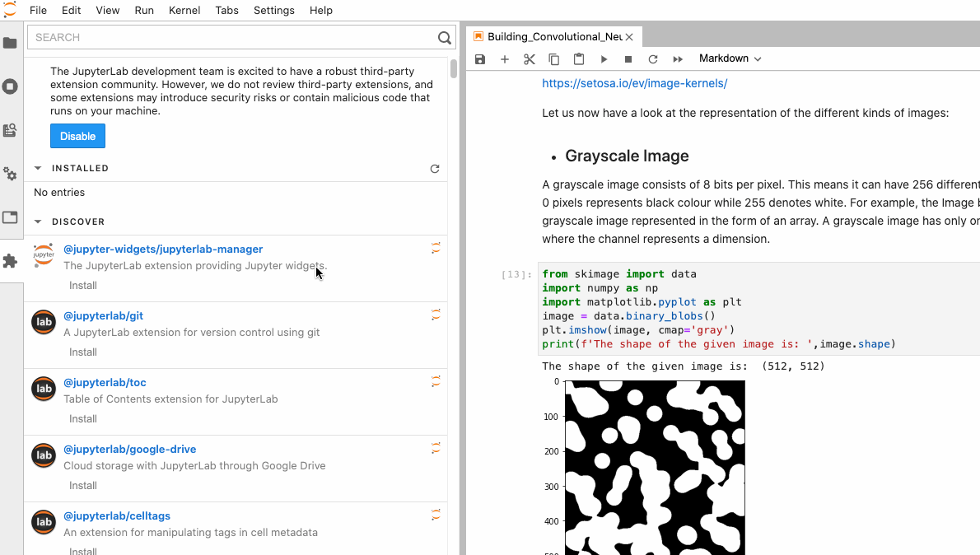Cut the selected cell with scissors icon
This screenshot has height=555, width=980.
coord(530,58)
